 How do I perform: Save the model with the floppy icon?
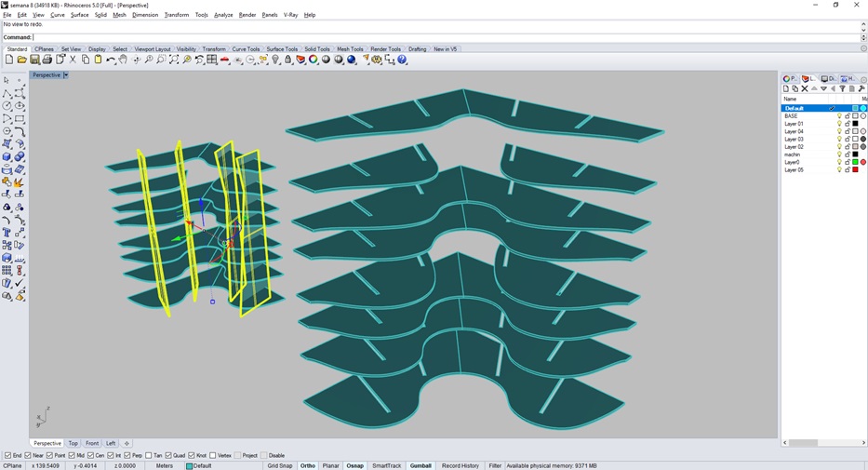tap(34, 60)
